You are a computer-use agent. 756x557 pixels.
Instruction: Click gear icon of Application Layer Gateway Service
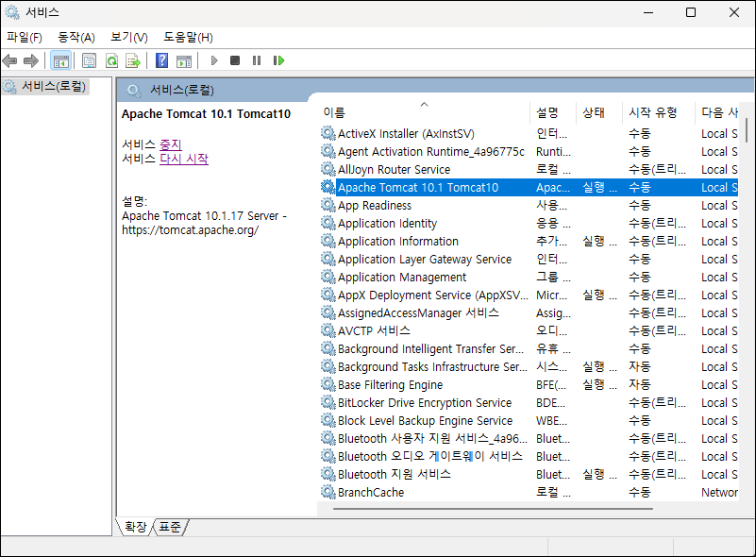click(x=328, y=259)
